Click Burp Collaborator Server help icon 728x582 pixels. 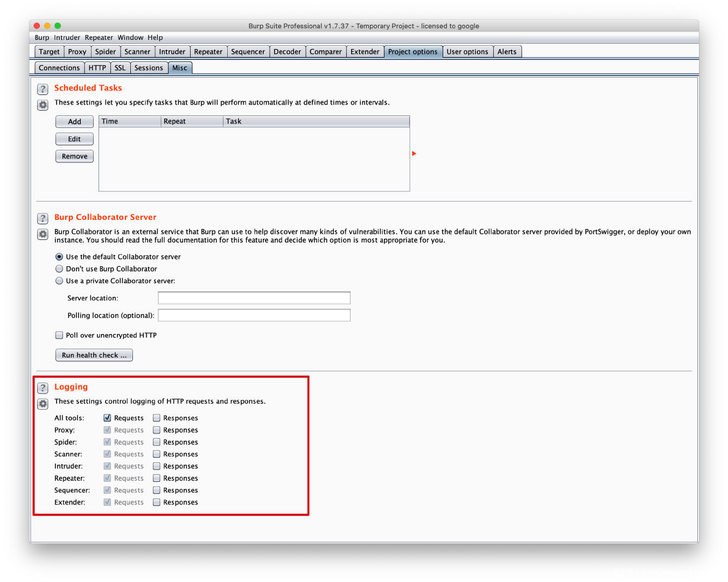tap(43, 218)
